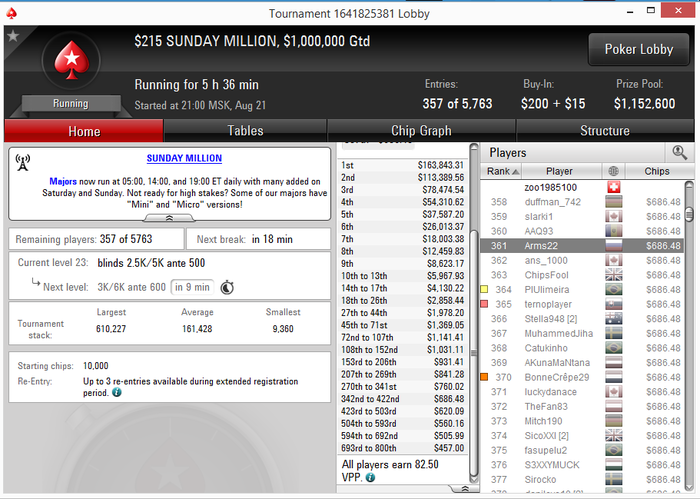Sort players by the country globe column

tap(613, 171)
